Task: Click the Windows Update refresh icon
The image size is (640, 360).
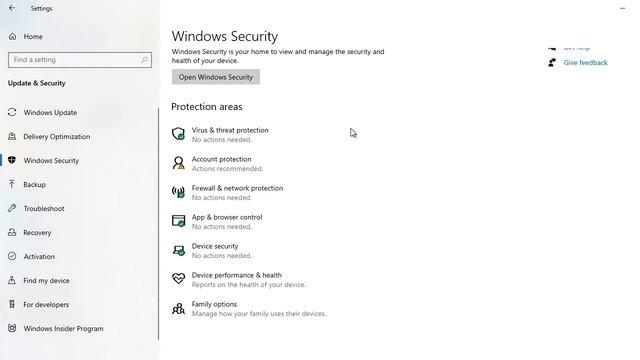Action: click(12, 112)
